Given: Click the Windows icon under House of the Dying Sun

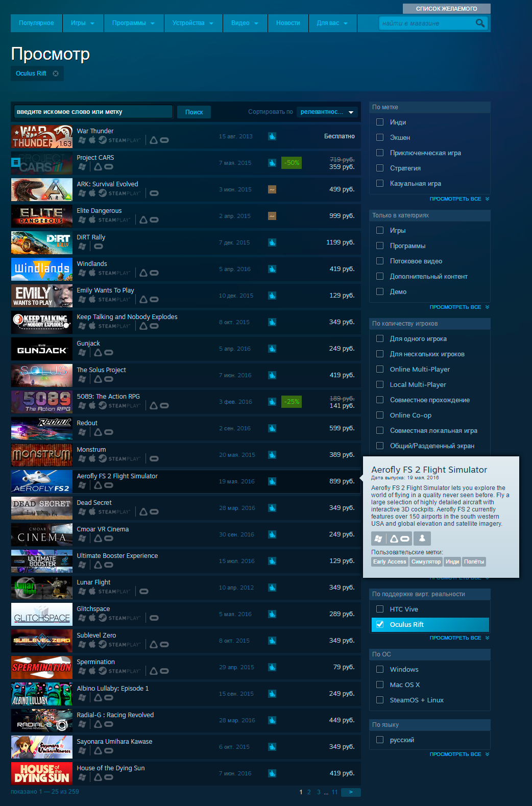Looking at the screenshot, I should pyautogui.click(x=82, y=777).
